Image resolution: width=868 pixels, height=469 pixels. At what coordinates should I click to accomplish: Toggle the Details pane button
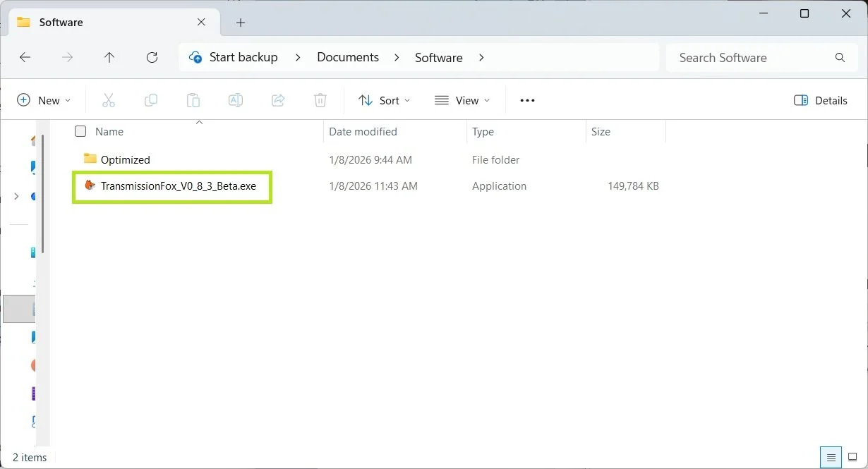click(x=820, y=100)
